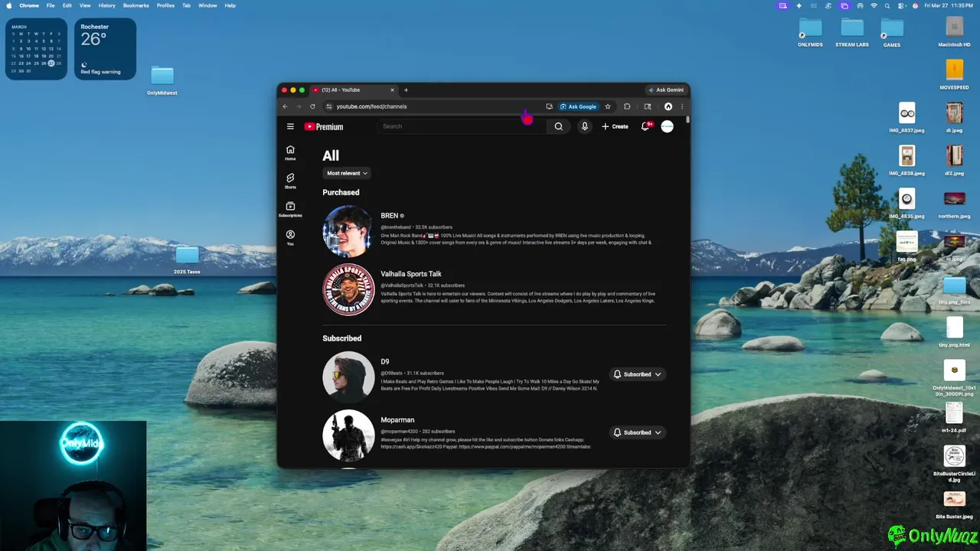This screenshot has height=551, width=980.
Task: Bookmark this page with the star icon
Action: (608, 106)
